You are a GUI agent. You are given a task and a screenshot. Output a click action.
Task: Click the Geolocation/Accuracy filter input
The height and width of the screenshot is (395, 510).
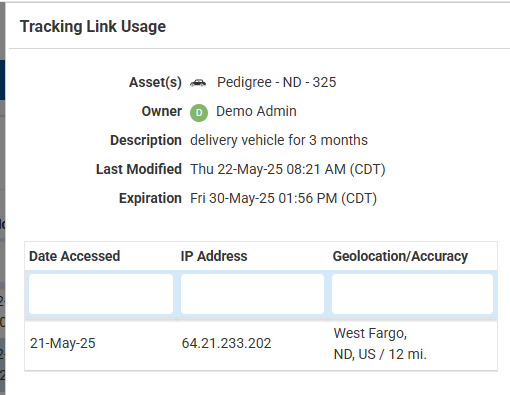(x=412, y=294)
